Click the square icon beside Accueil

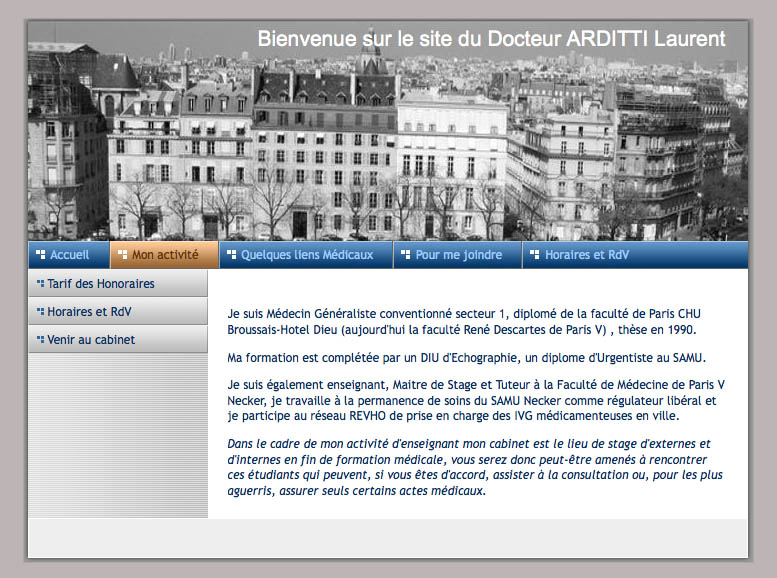click(41, 255)
